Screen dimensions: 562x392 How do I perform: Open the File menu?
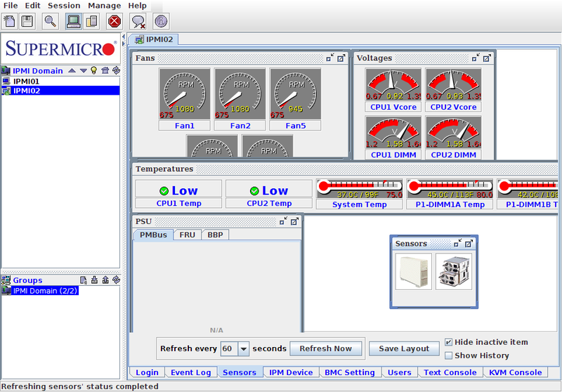11,6
